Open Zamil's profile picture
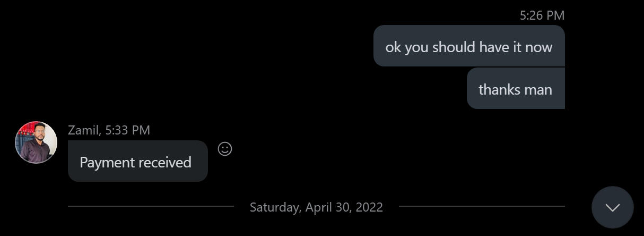This screenshot has height=236, width=644. (x=36, y=142)
